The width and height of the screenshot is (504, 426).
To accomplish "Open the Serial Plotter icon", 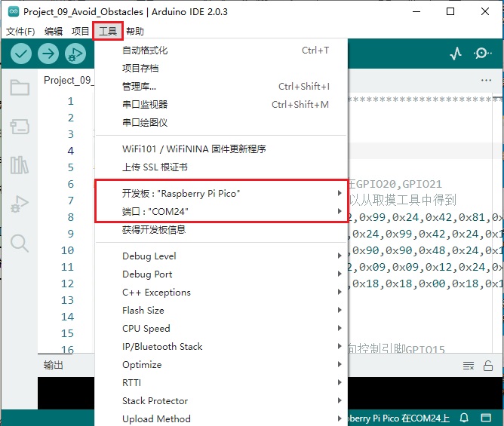I will coord(456,54).
